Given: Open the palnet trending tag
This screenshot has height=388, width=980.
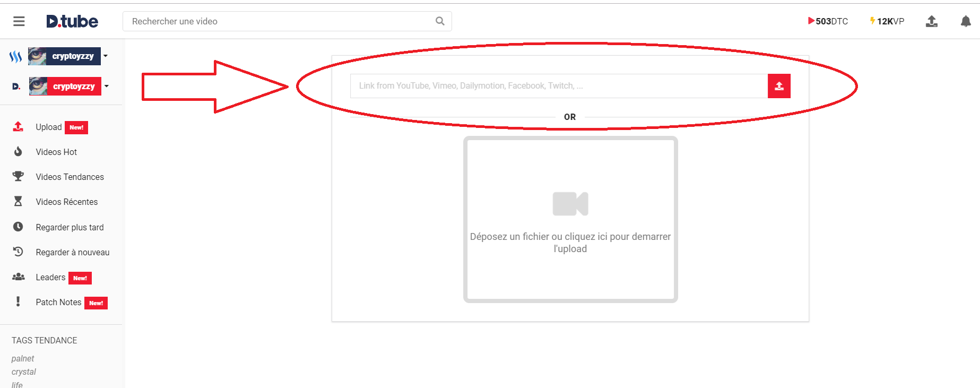Looking at the screenshot, I should (x=23, y=359).
